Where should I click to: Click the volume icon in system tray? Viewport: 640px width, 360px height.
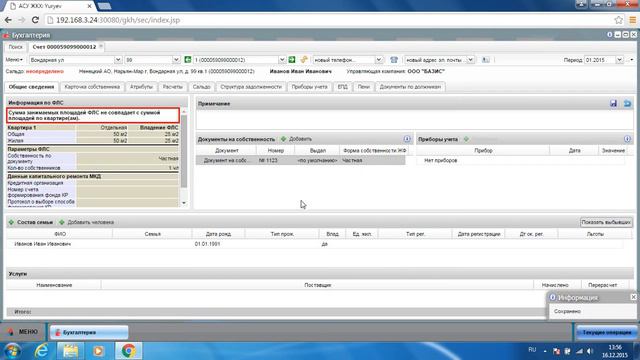click(590, 351)
